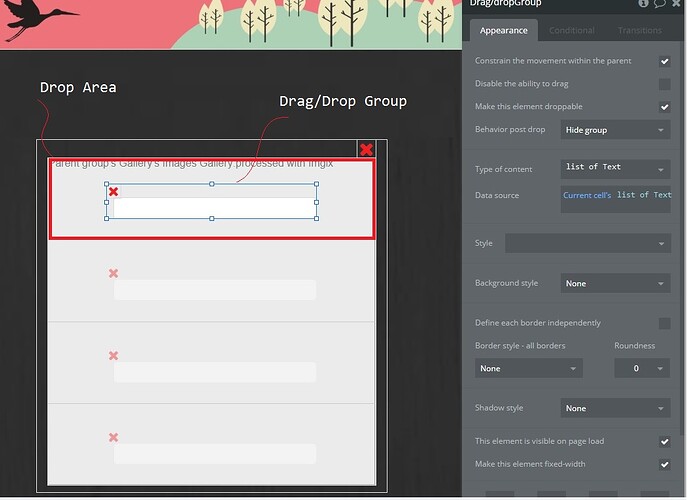Open Border style - all borders dropdown
Image resolution: width=687 pixels, height=500 pixels.
[x=528, y=368]
